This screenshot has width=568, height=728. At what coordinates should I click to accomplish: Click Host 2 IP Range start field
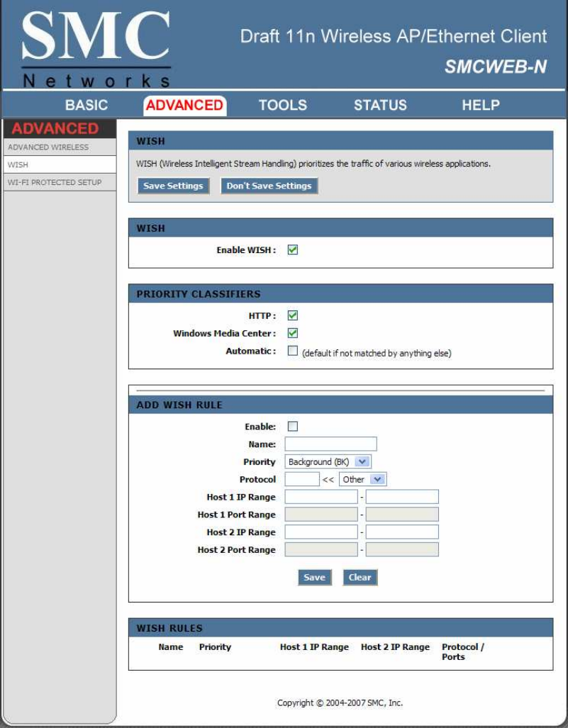[x=321, y=532]
